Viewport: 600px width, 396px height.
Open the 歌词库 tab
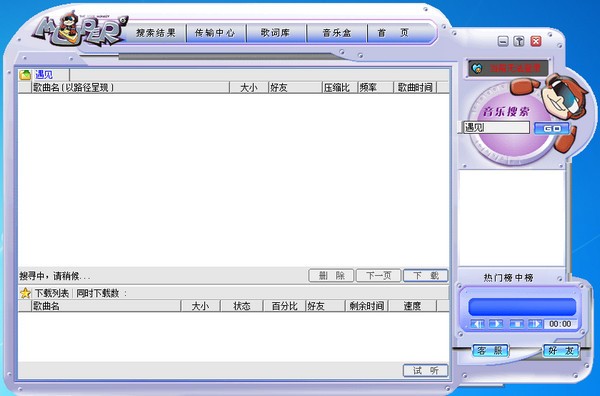(x=275, y=33)
